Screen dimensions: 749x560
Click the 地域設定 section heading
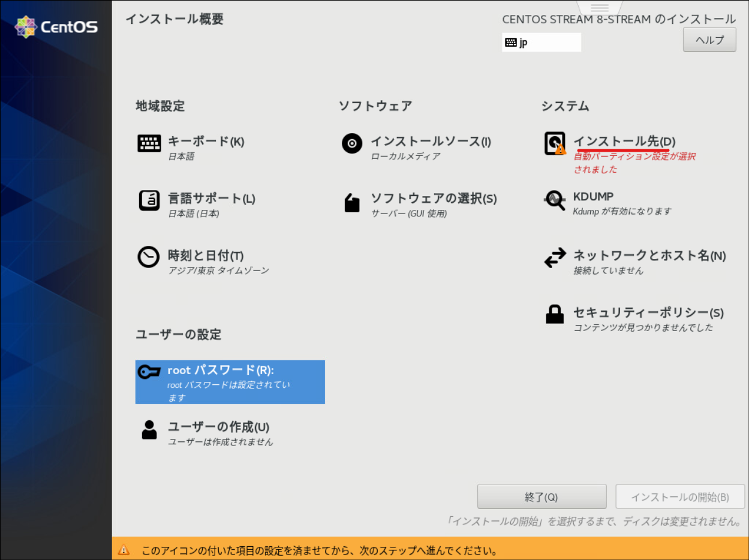[x=160, y=106]
